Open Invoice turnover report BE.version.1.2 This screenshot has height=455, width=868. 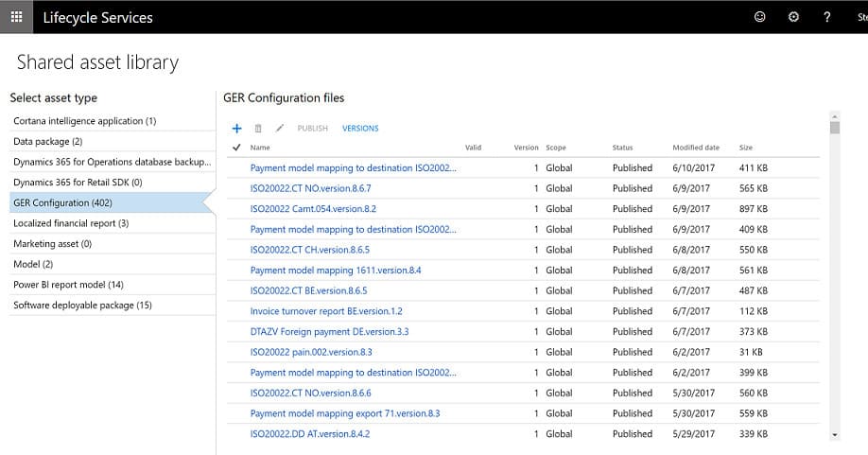326,311
